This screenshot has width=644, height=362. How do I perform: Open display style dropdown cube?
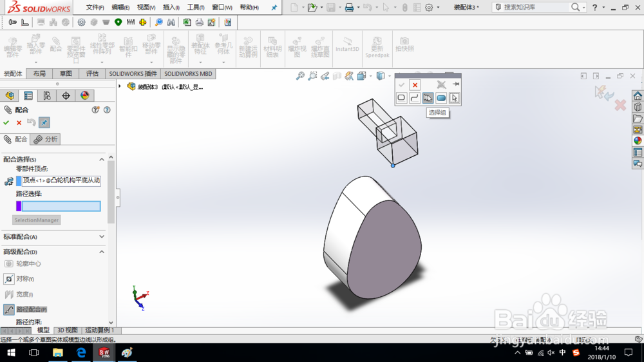381,75
